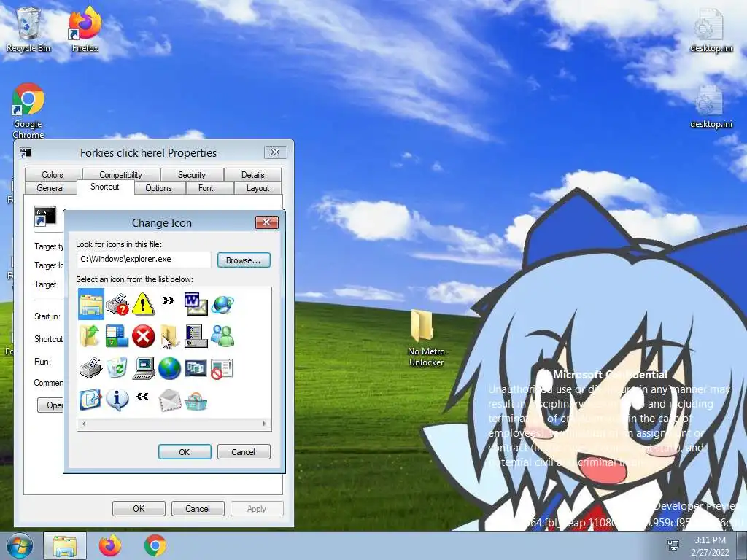
Task: Click OK in Forkies Properties window
Action: 139,508
